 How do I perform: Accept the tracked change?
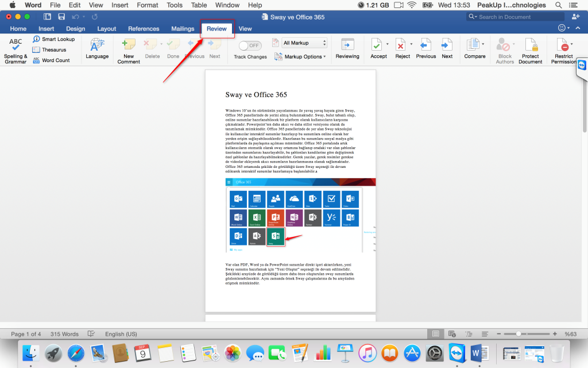coord(377,49)
